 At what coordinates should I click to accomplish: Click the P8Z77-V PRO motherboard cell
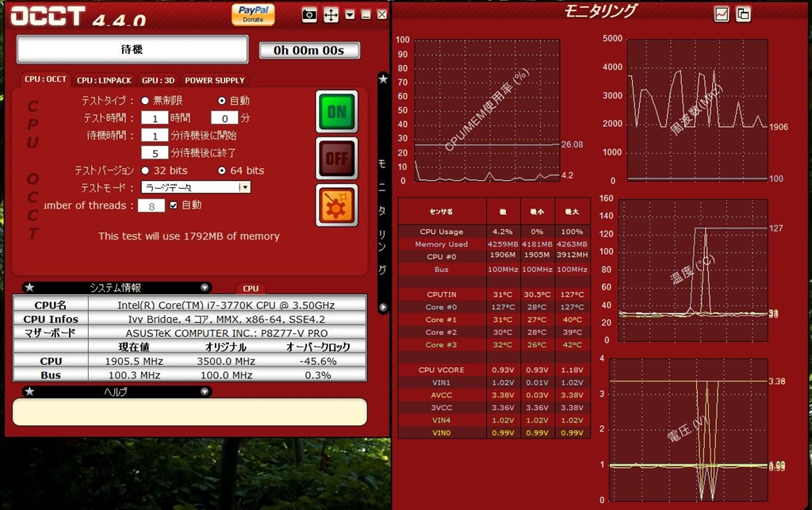227,333
